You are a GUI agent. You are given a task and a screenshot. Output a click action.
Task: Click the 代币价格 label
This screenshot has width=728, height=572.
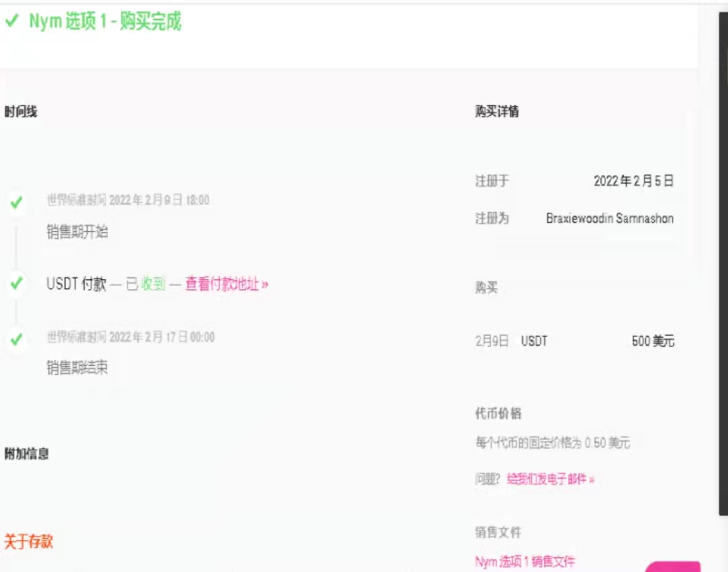(498, 413)
